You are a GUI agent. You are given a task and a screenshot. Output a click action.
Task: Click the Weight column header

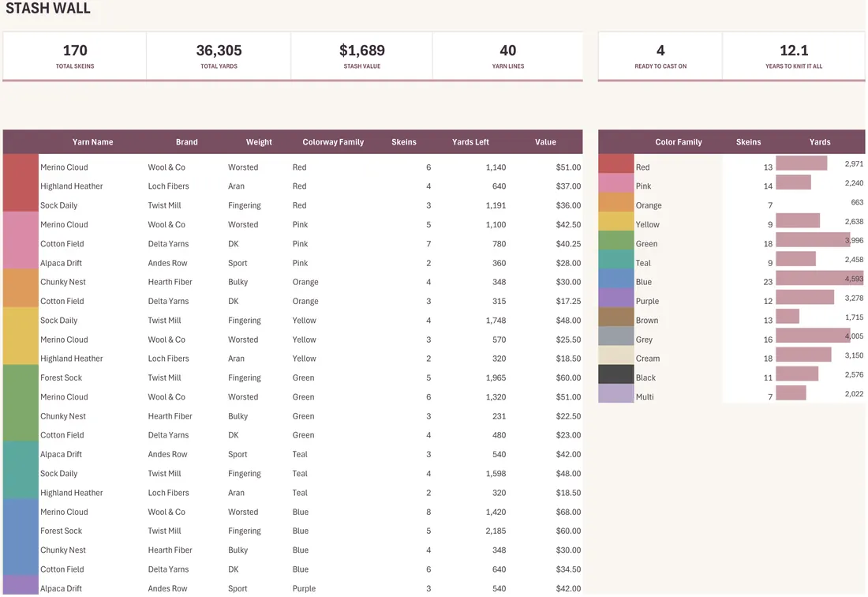click(259, 142)
